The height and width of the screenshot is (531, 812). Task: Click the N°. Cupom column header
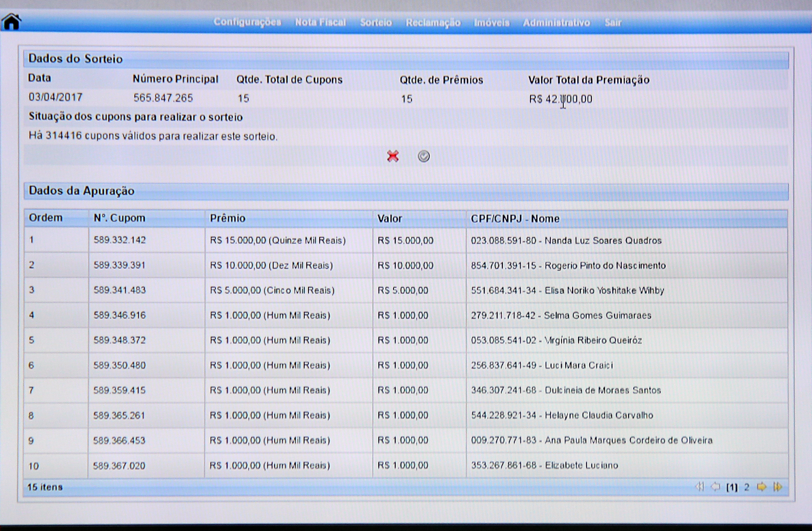[119, 218]
